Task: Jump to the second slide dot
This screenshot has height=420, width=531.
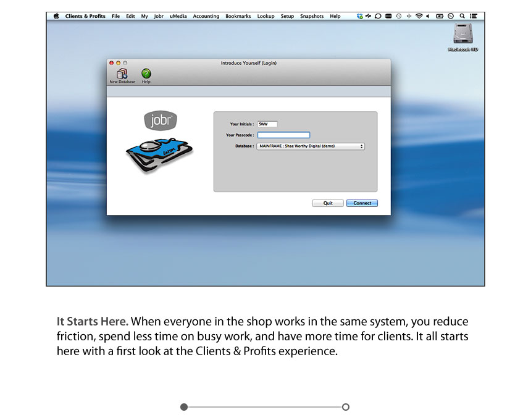Action: pos(346,407)
